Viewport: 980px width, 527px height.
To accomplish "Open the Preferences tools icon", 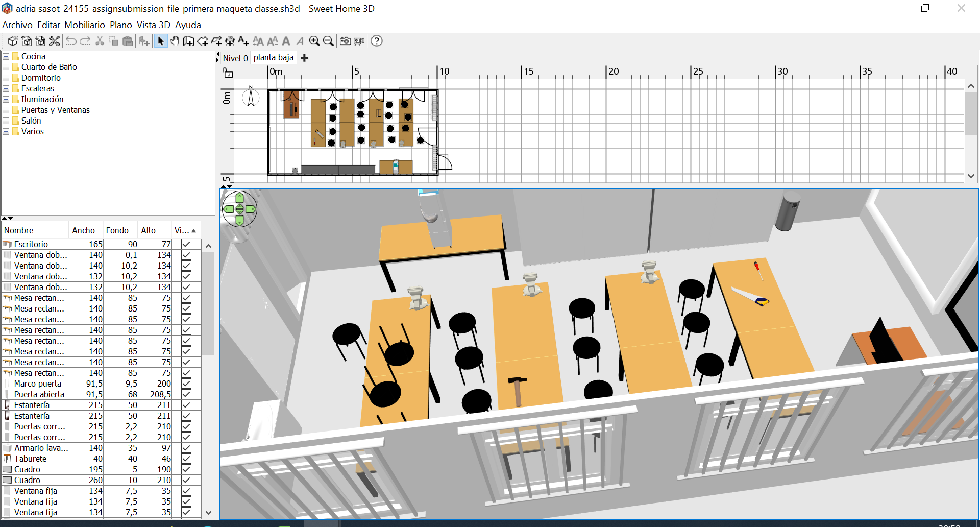I will coord(55,41).
